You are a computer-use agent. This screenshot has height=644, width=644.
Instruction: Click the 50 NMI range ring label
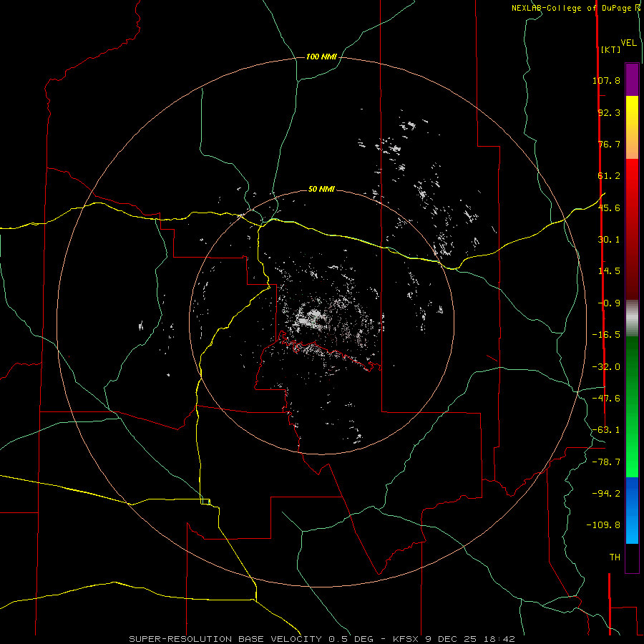click(x=321, y=189)
